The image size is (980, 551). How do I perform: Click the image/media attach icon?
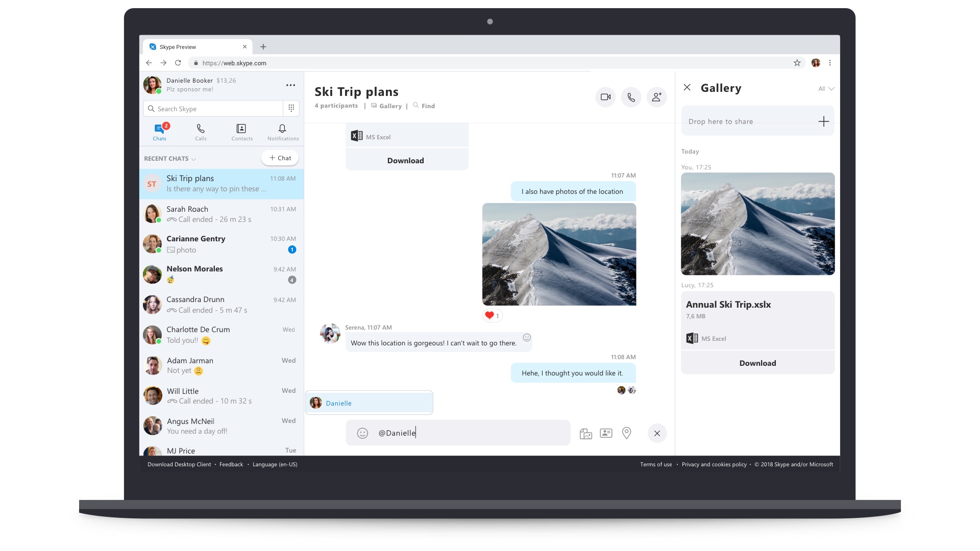point(585,433)
